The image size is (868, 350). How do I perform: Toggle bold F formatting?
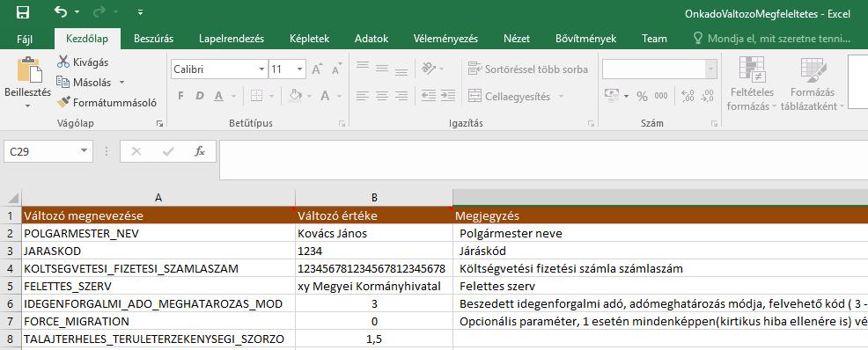click(180, 96)
